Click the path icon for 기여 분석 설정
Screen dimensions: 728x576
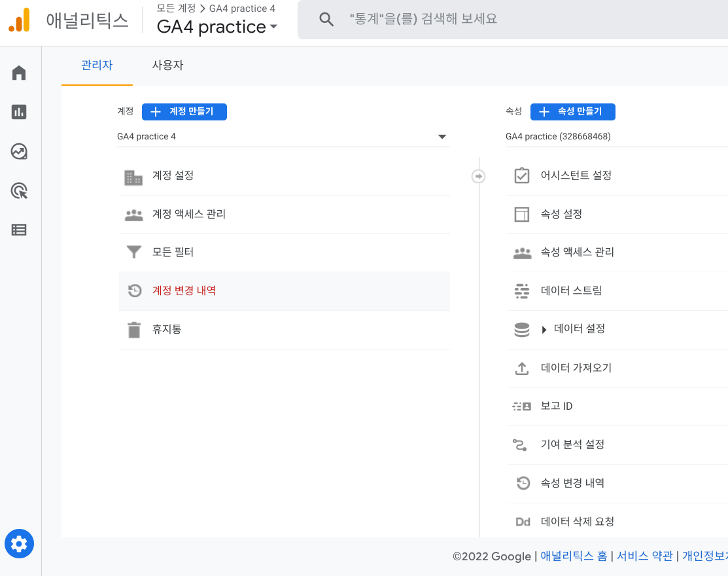[519, 445]
